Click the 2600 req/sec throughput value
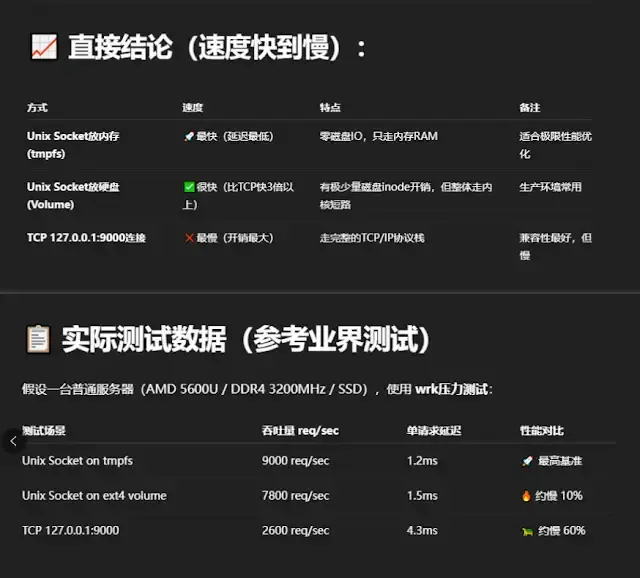Viewport: 640px width, 578px height. point(295,531)
